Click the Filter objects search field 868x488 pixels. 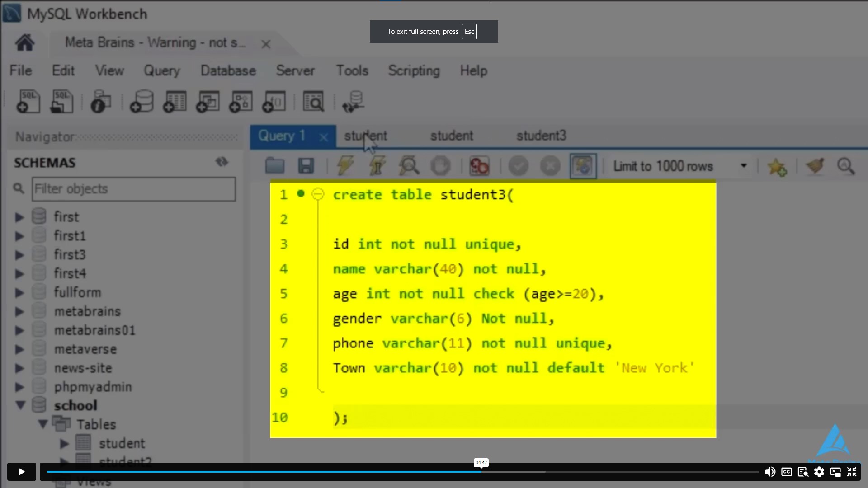(x=134, y=189)
